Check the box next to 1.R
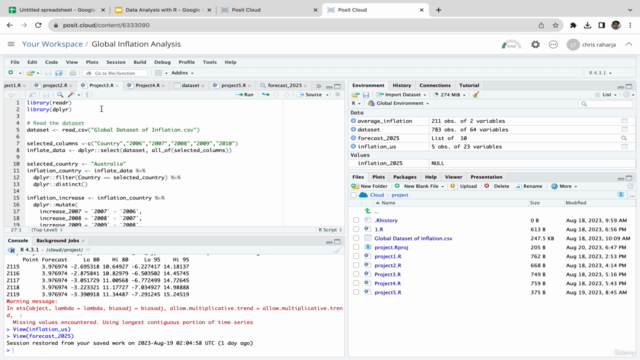The height and width of the screenshot is (360, 640). tap(356, 229)
